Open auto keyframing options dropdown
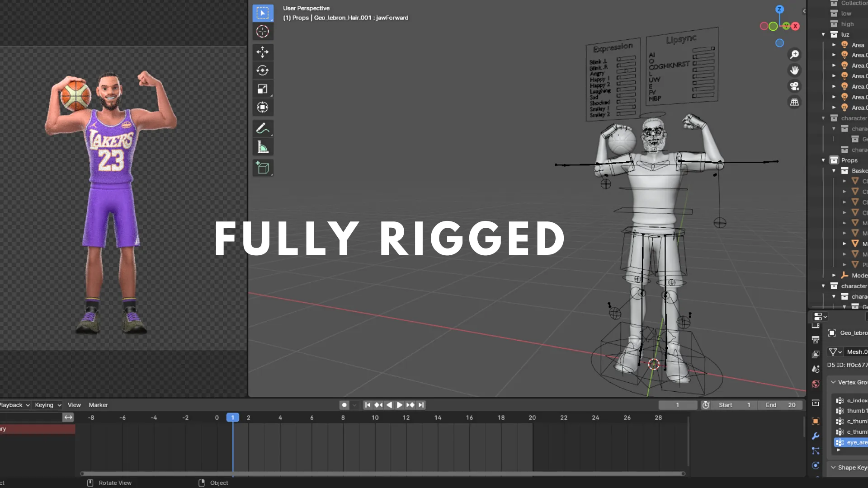868x488 pixels. tap(354, 405)
